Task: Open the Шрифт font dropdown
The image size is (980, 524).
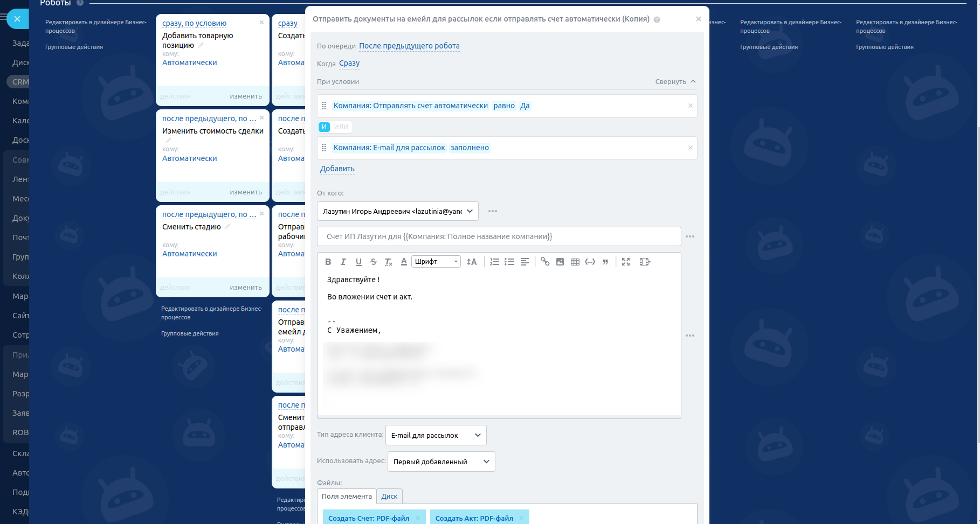Action: tap(436, 262)
